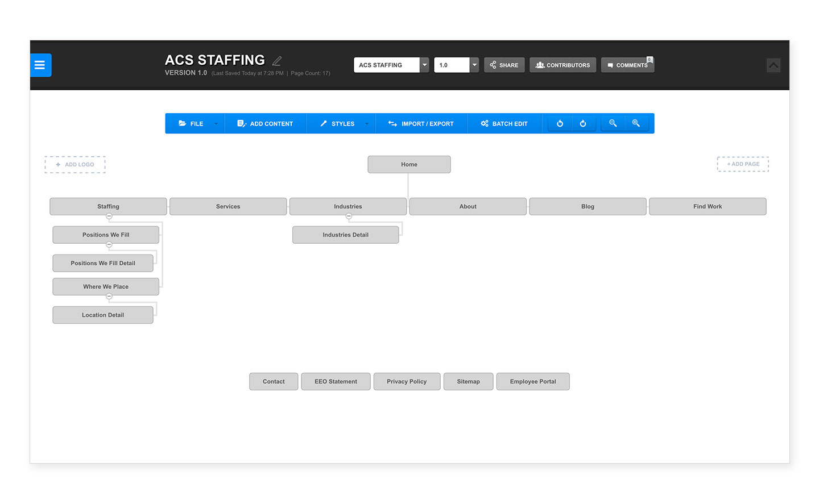Click the + ADD PAGE button

pyautogui.click(x=743, y=164)
